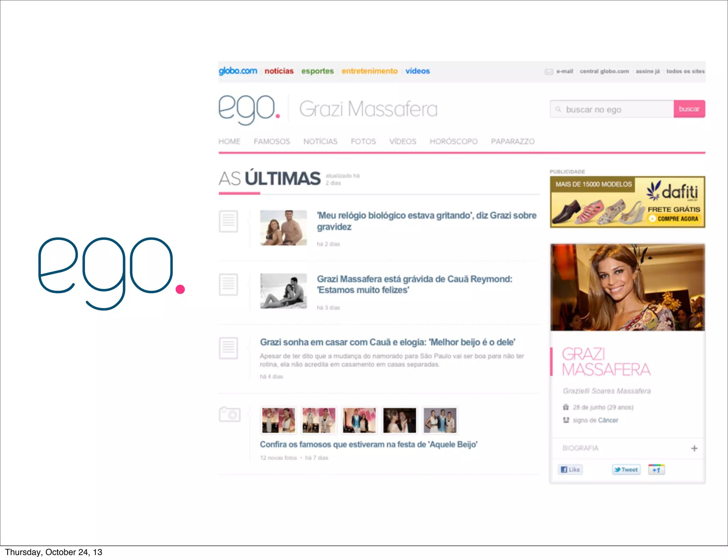Click the Google +1 button
This screenshot has width=728, height=560.
(x=656, y=469)
